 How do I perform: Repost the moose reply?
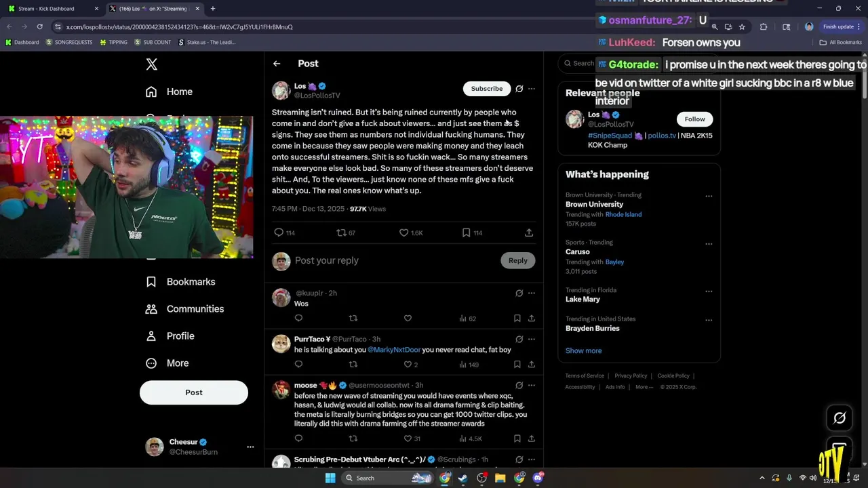pyautogui.click(x=353, y=439)
